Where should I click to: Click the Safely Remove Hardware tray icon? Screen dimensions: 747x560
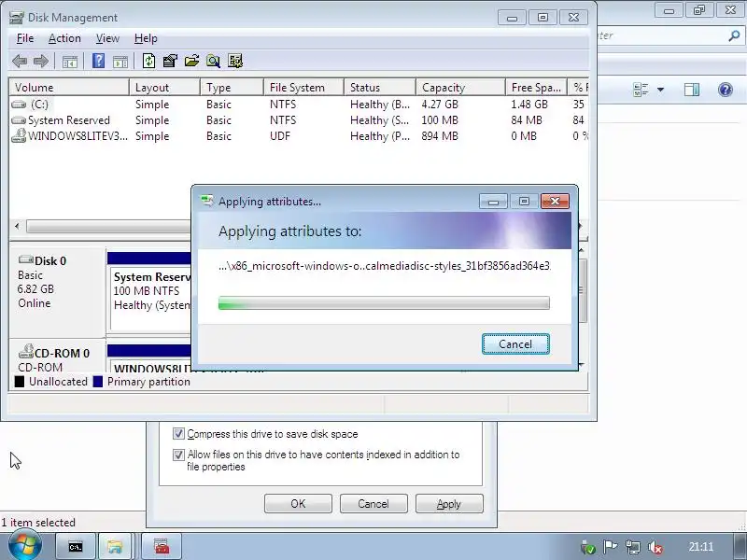click(588, 548)
